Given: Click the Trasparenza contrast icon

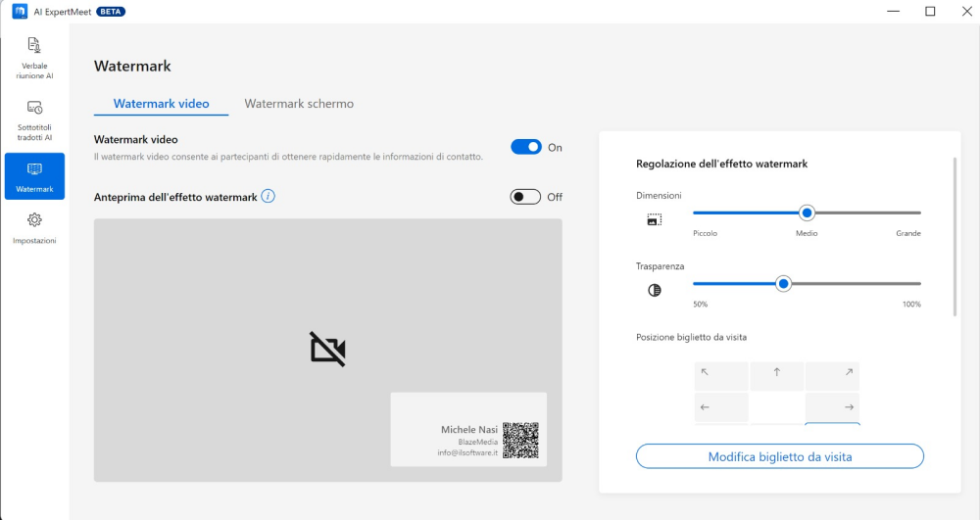Looking at the screenshot, I should coord(655,290).
